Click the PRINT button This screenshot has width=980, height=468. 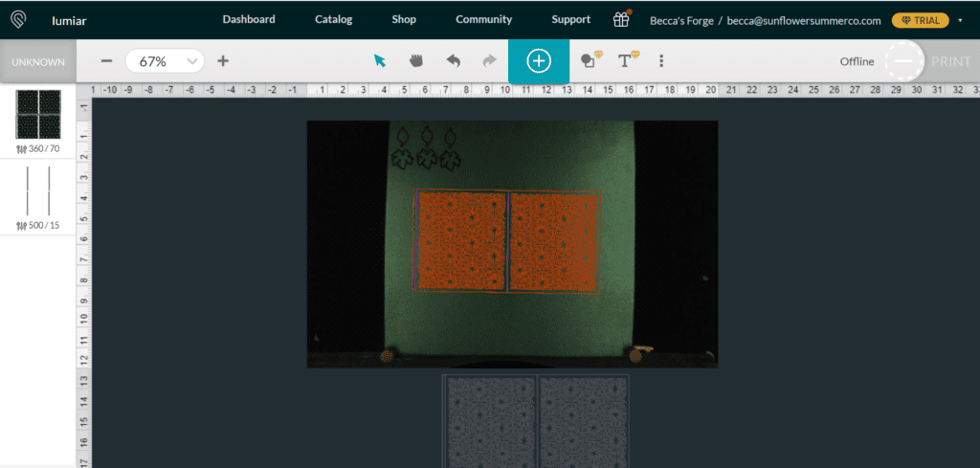(x=951, y=62)
